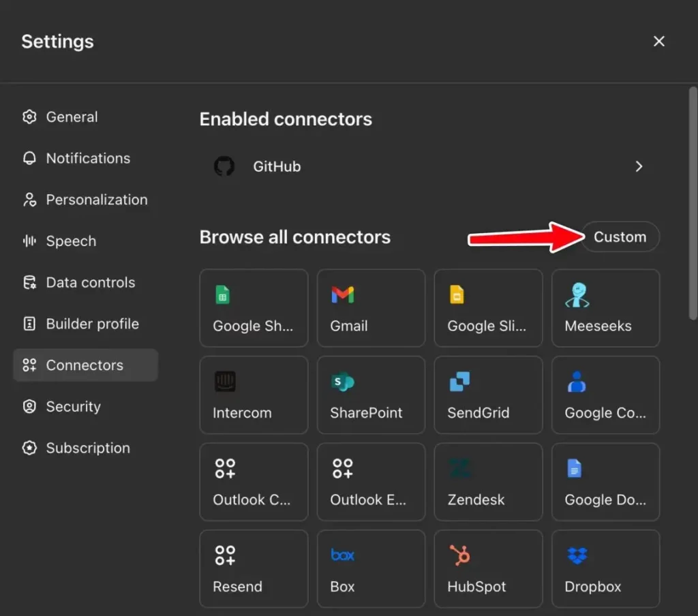
Task: Click the Google Slides yellow icon
Action: click(x=457, y=294)
